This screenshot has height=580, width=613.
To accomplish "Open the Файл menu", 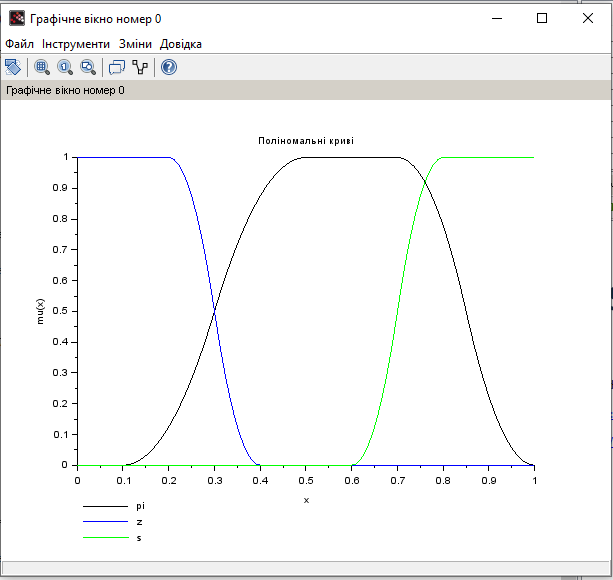I will pyautogui.click(x=19, y=44).
